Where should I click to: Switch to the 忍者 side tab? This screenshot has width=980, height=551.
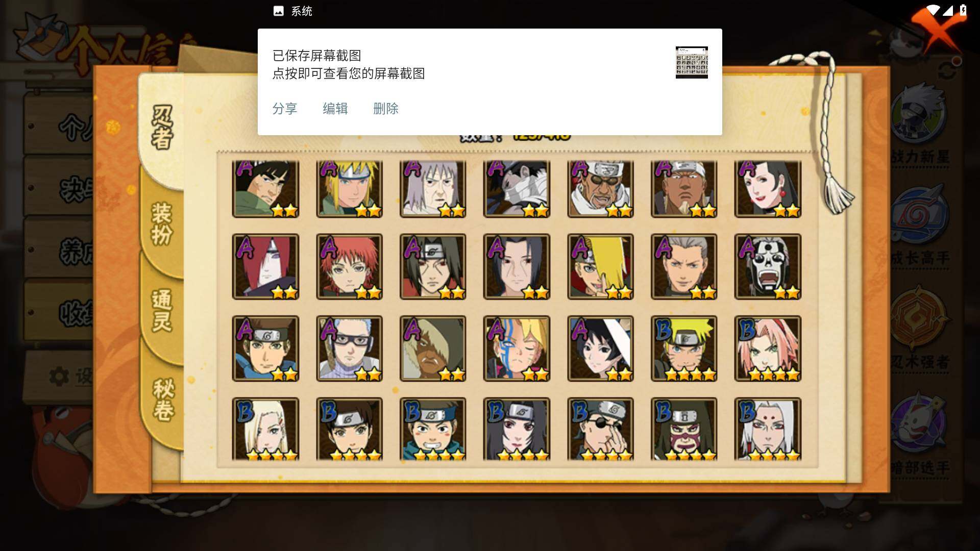[162, 128]
